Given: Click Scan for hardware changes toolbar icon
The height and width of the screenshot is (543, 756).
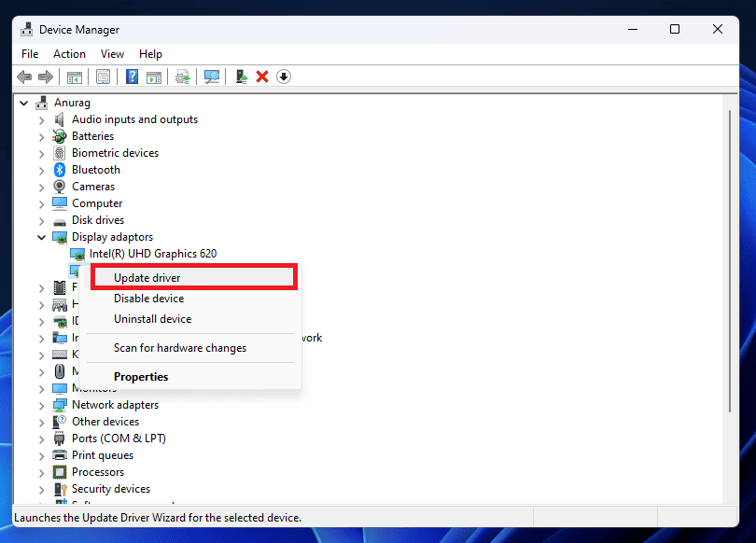Looking at the screenshot, I should [x=212, y=77].
